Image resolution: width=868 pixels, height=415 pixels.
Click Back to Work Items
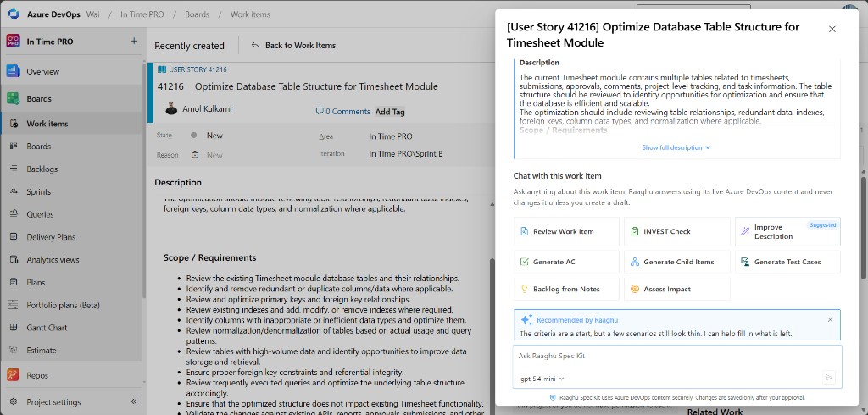(x=293, y=46)
